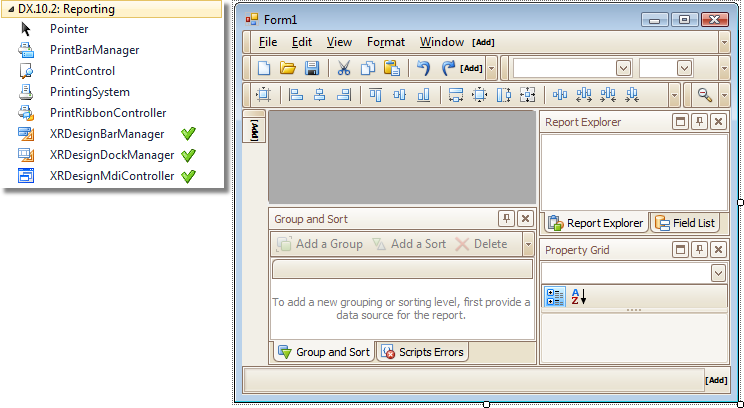Collapse the DX.10.2: Reporting toolbox group
The width and height of the screenshot is (744, 408).
coord(10,9)
